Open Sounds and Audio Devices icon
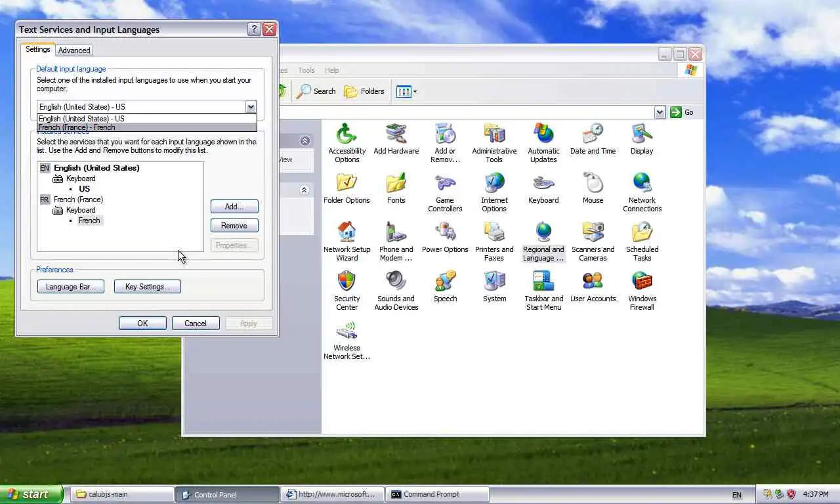This screenshot has width=840, height=504. pyautogui.click(x=396, y=290)
